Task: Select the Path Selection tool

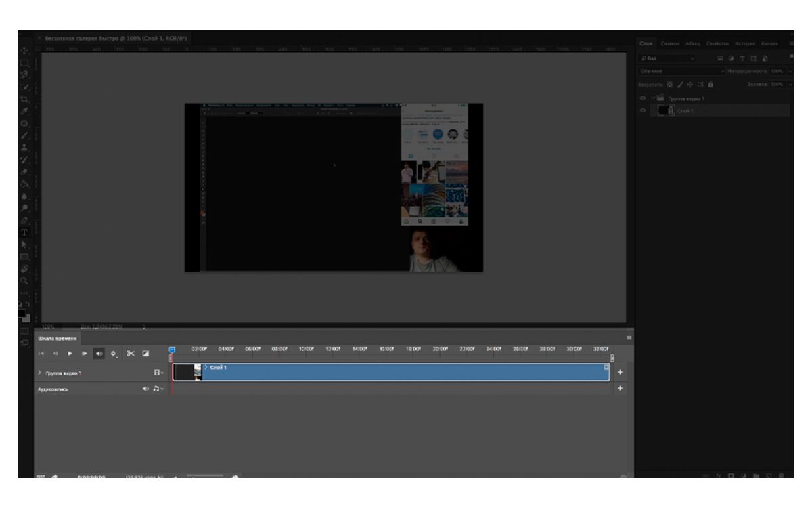Action: coord(25,245)
